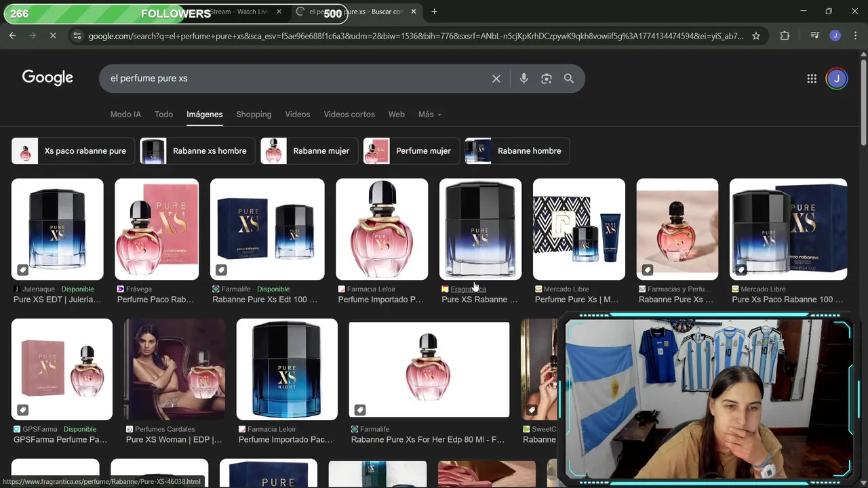Expand the Más dropdown menu
868x488 pixels.
coord(430,115)
